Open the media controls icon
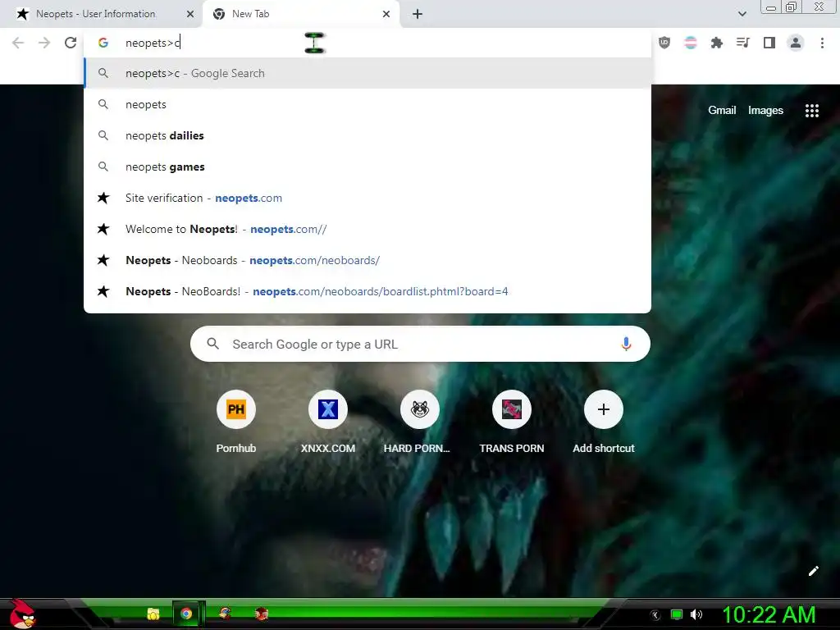The height and width of the screenshot is (630, 840). pos(743,43)
